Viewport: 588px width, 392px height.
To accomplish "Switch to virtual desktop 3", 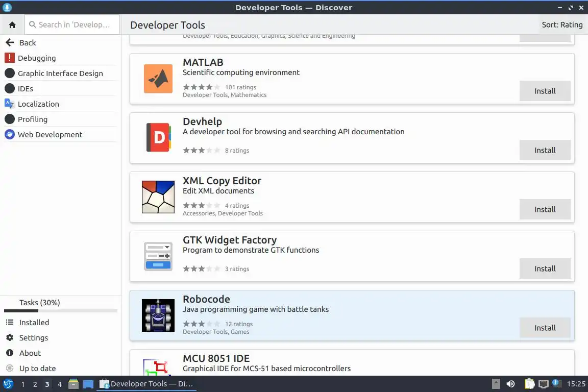I will 47,384.
